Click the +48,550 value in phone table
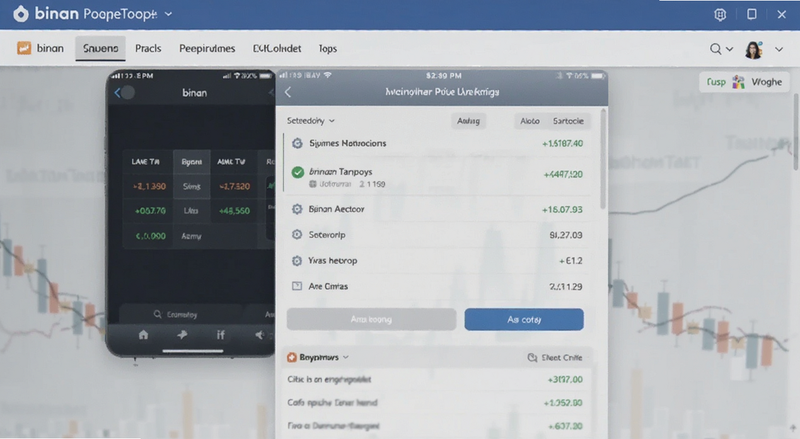The width and height of the screenshot is (800, 439). click(234, 210)
